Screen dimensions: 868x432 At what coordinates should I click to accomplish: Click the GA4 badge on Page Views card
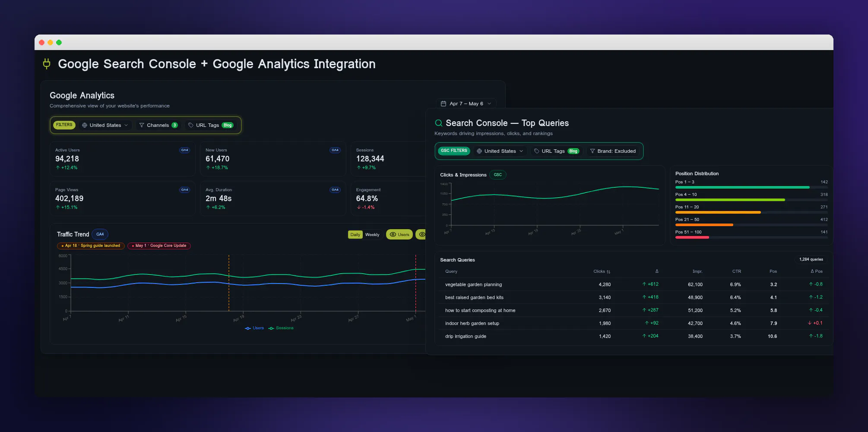pos(185,190)
